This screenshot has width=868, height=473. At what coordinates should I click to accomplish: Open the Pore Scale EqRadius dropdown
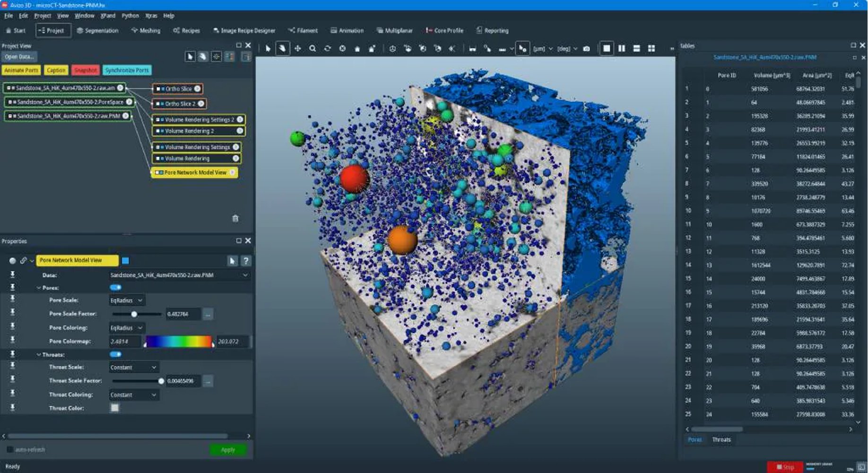pos(127,300)
